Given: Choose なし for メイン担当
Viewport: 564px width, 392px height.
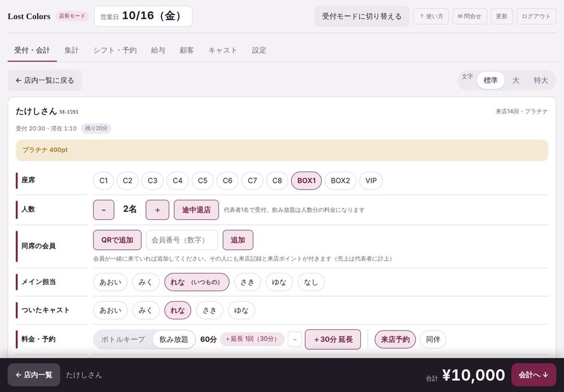Looking at the screenshot, I should point(311,283).
